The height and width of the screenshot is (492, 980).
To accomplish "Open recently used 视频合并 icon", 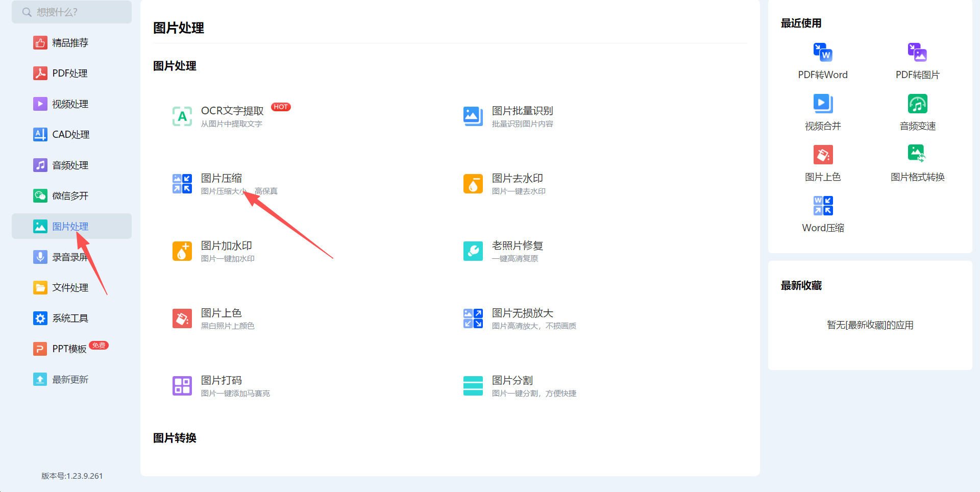I will (823, 104).
